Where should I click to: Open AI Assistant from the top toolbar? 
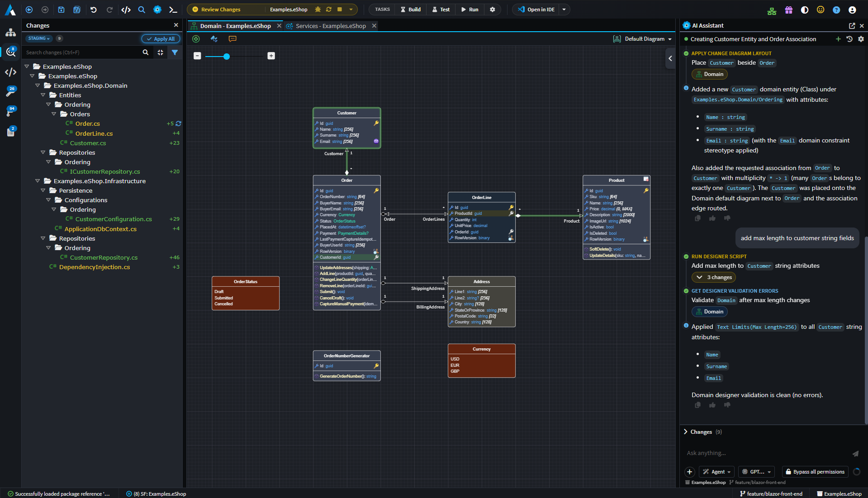[157, 9]
